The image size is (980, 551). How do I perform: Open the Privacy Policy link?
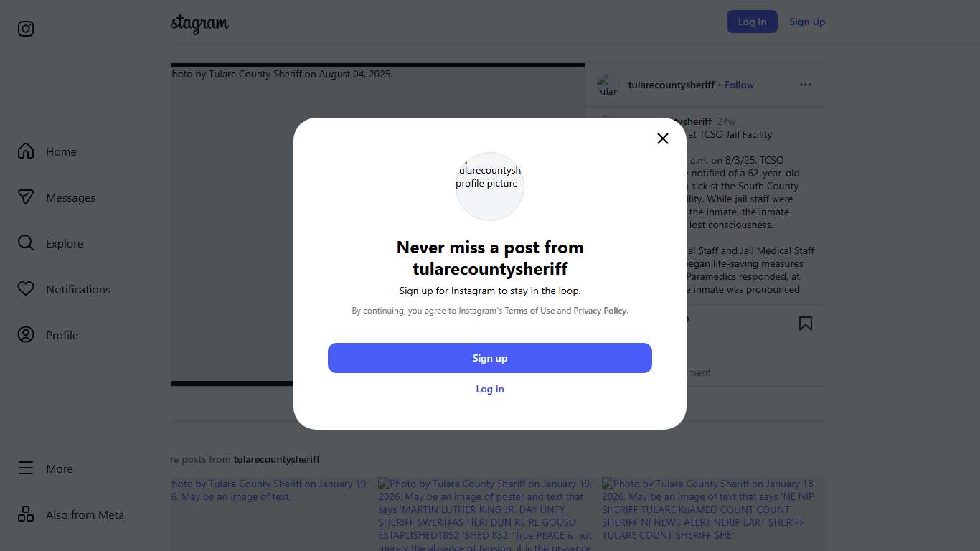pos(600,311)
